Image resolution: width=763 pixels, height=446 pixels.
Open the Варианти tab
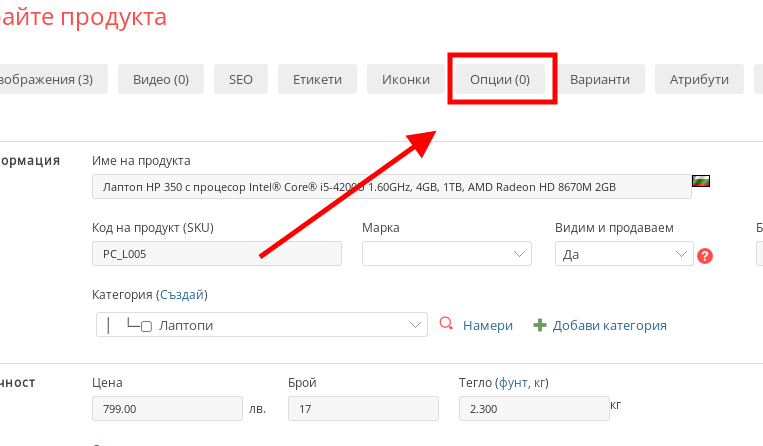(600, 79)
